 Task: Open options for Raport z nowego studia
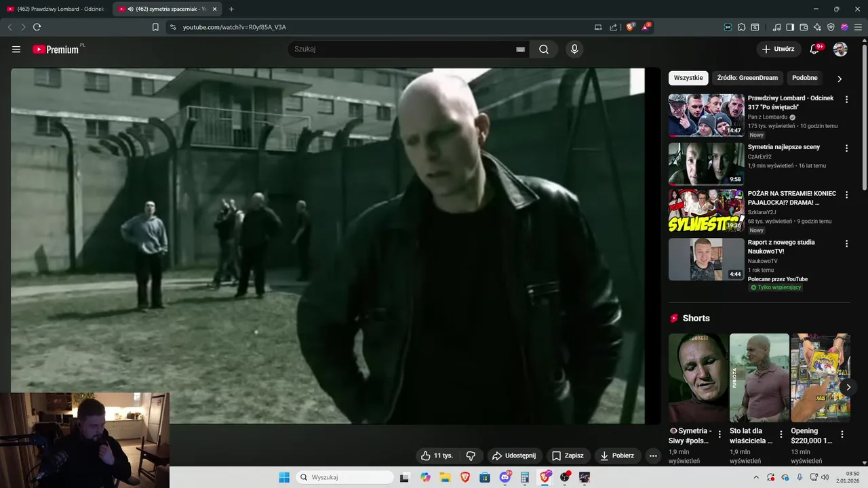(846, 243)
